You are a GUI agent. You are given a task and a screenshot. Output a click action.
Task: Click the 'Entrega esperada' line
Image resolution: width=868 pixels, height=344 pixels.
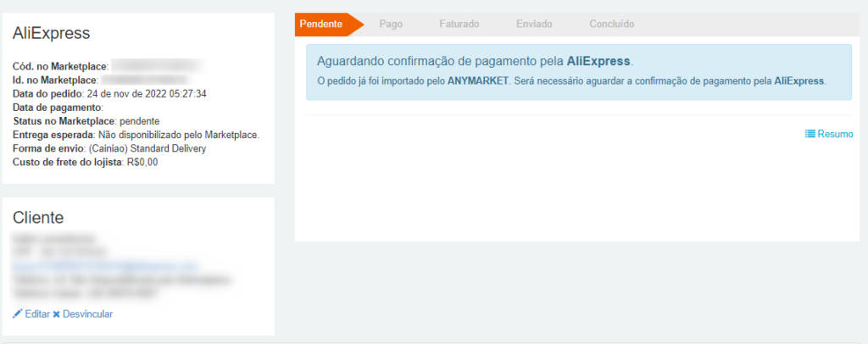136,135
